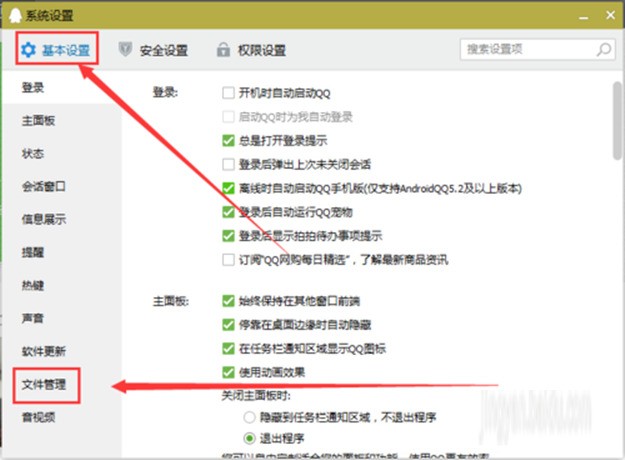Image resolution: width=625 pixels, height=460 pixels.
Task: Uncheck 总是打开登录提示
Action: pos(228,140)
